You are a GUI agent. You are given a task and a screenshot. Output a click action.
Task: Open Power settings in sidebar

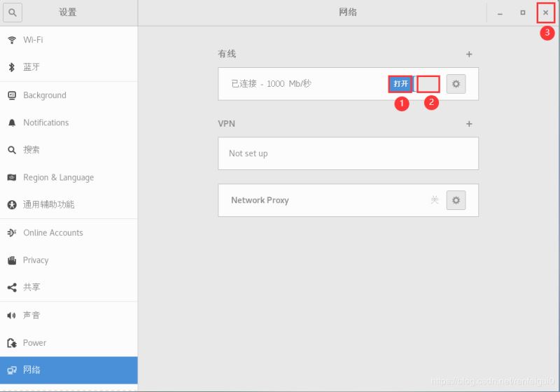pyautogui.click(x=34, y=343)
